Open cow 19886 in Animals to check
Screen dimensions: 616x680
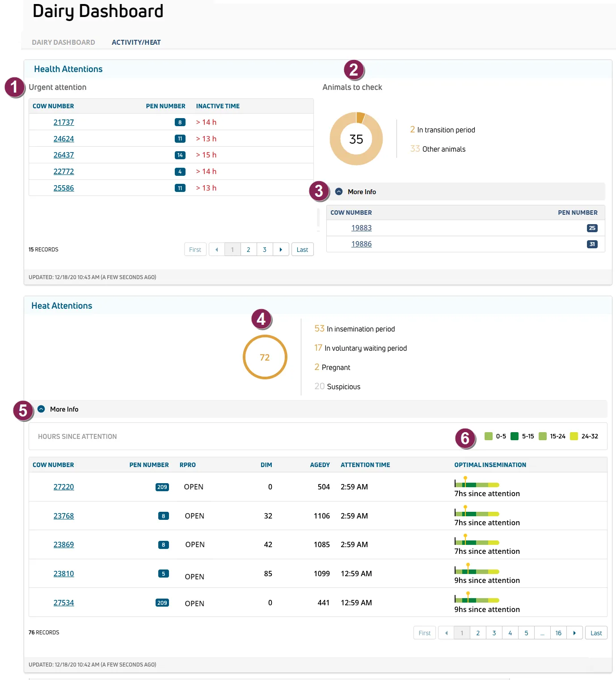point(362,244)
